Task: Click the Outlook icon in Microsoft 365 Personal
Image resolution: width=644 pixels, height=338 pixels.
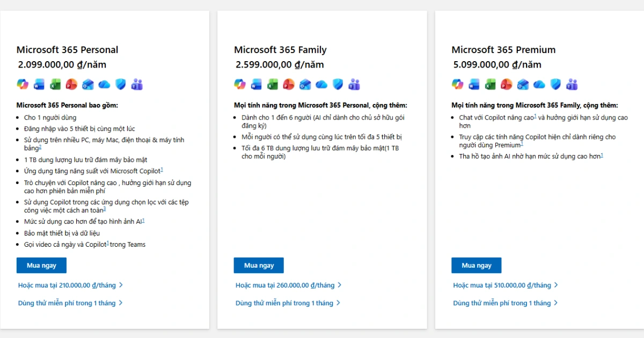Action: pos(88,84)
